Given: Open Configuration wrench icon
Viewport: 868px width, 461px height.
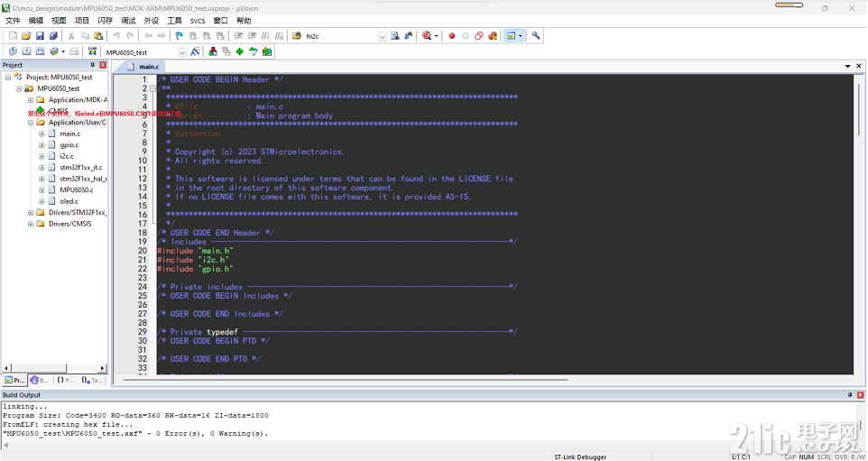Looking at the screenshot, I should point(536,35).
